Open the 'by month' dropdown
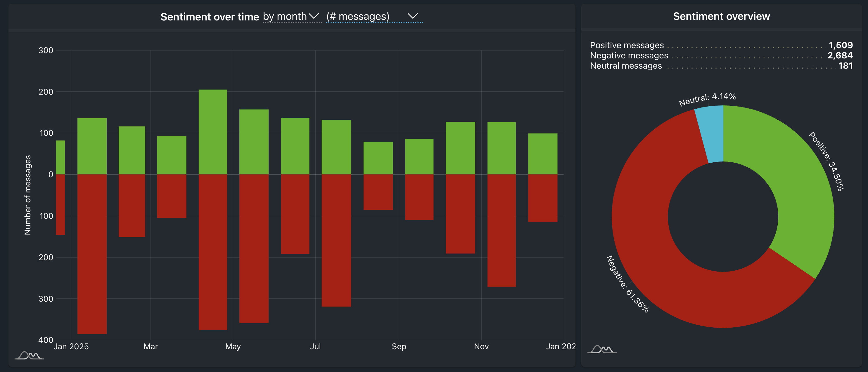This screenshot has width=868, height=372. 285,16
